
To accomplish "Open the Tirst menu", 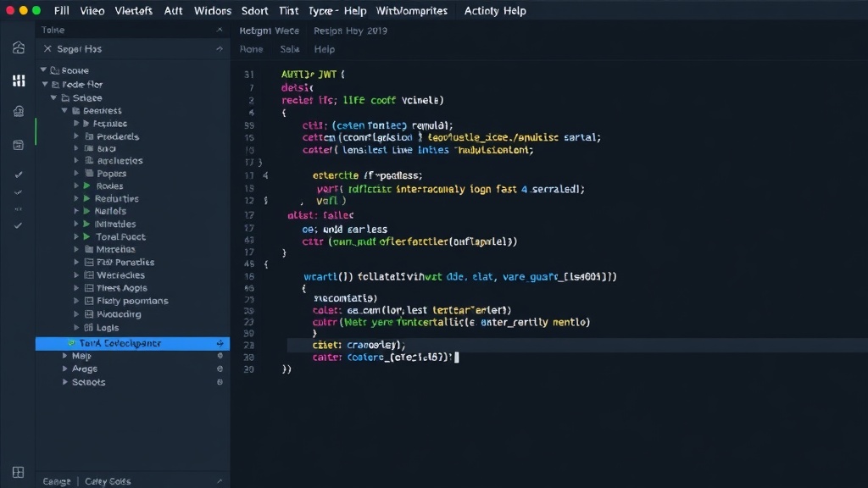I will [288, 10].
